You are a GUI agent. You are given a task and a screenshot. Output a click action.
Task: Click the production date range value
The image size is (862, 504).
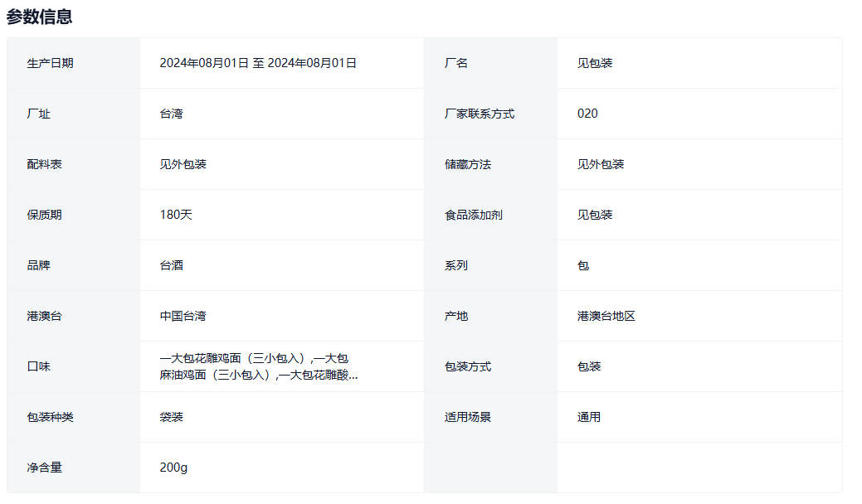(x=258, y=63)
